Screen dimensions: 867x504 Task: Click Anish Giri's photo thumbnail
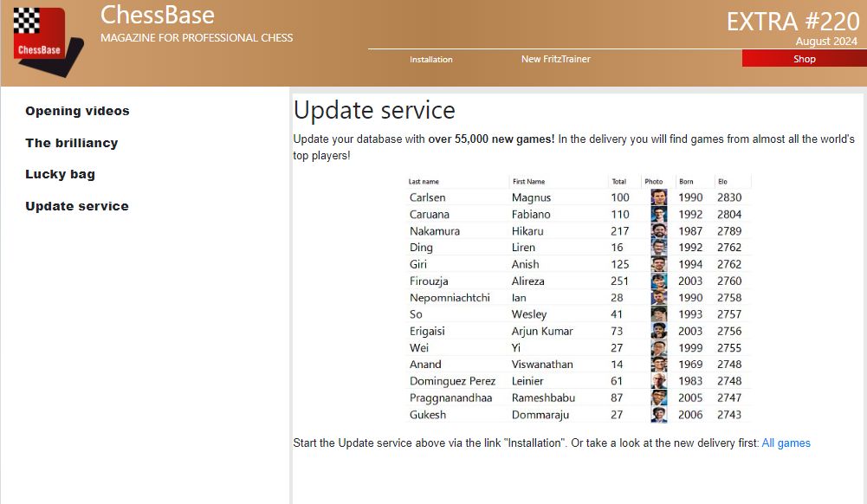coord(658,264)
